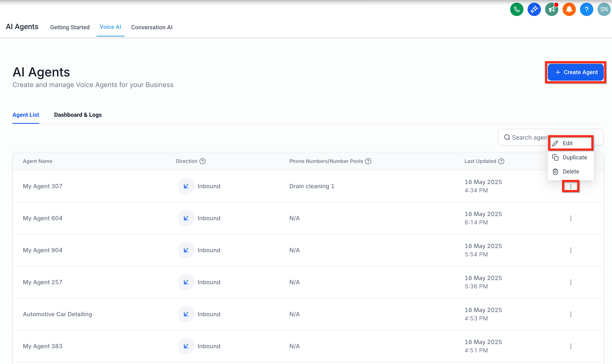The width and height of the screenshot is (612, 364).
Task: Click the Direction column help icon
Action: (x=202, y=161)
